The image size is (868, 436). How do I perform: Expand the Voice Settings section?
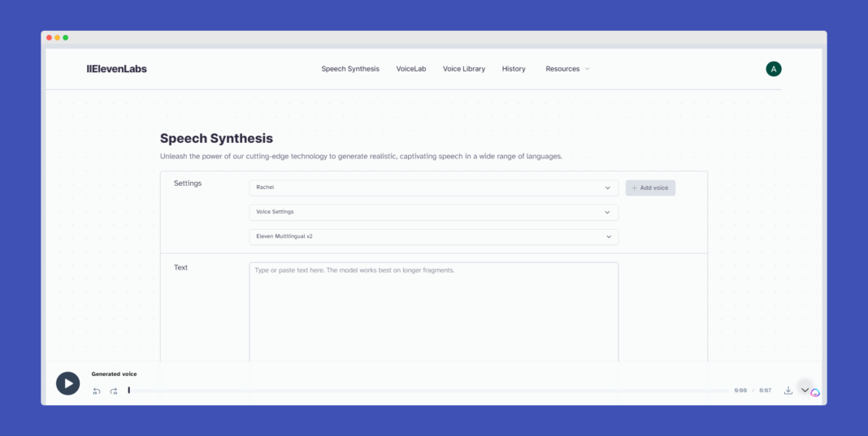pyautogui.click(x=433, y=213)
